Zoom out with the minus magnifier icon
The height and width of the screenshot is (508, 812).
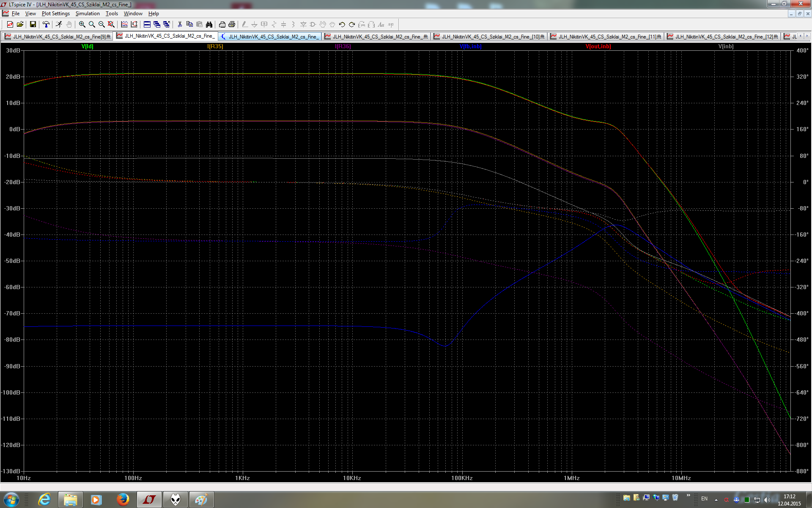click(x=101, y=25)
